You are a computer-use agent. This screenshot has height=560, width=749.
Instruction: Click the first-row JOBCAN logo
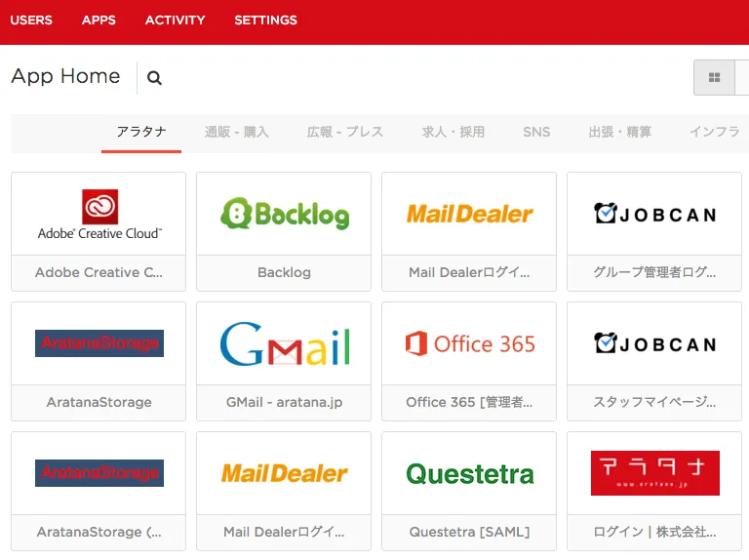[x=654, y=214]
